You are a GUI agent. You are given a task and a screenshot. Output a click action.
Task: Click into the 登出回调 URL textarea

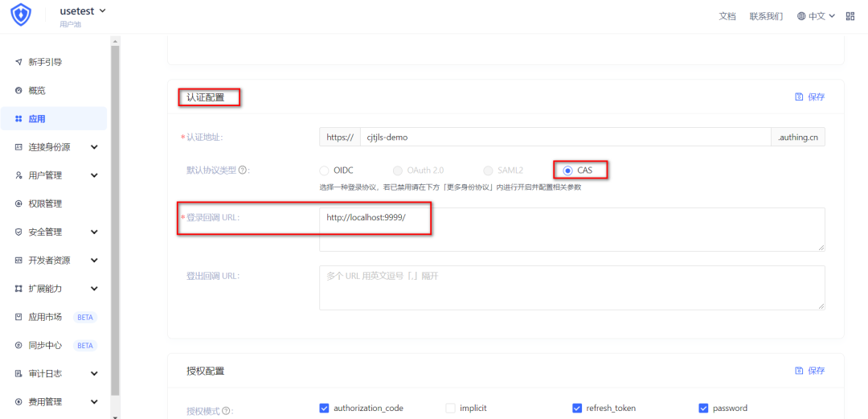tap(572, 288)
